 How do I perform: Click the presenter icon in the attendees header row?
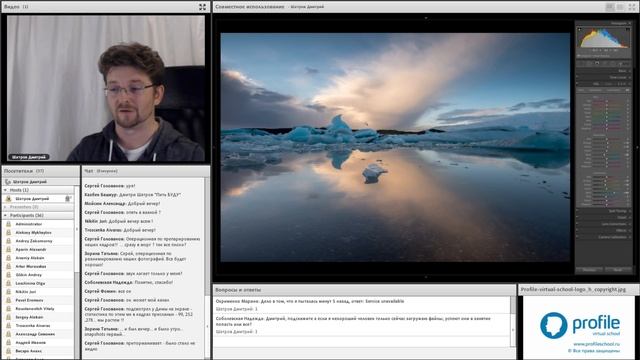pos(8,182)
